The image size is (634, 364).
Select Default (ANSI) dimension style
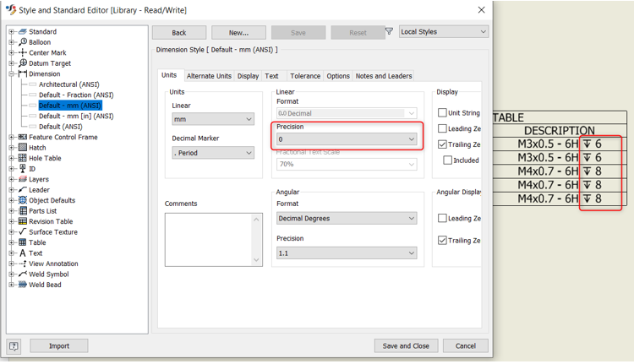(61, 127)
